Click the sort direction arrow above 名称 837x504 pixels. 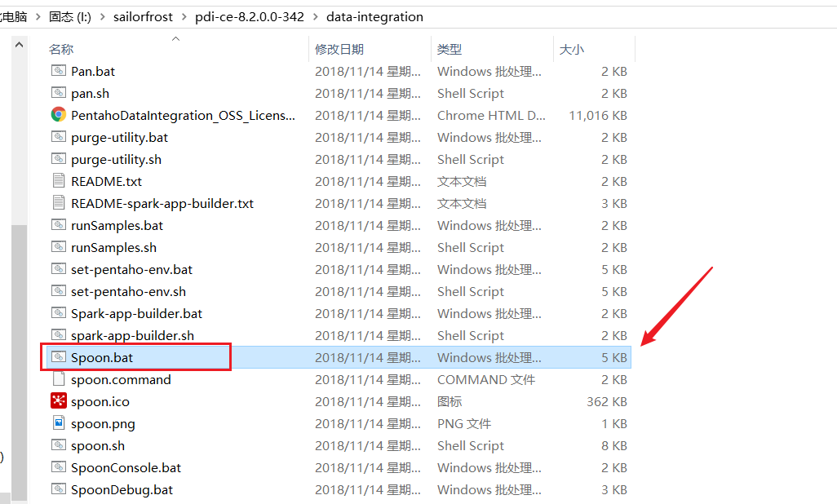pos(175,39)
